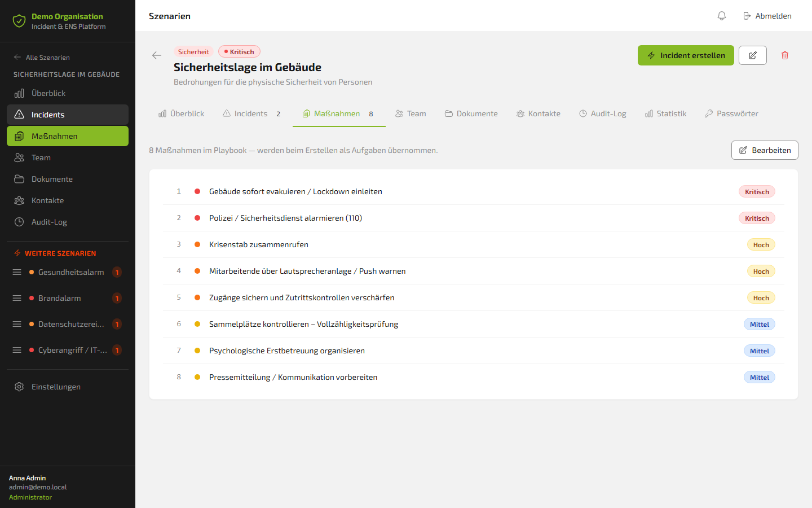
Task: Click the Mittel badge on Pressemitteilung row
Action: coord(760,378)
